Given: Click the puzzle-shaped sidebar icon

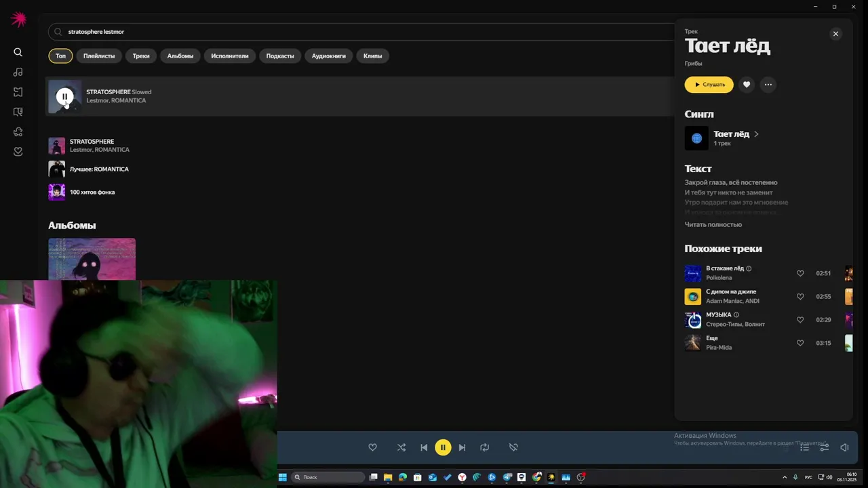Looking at the screenshot, I should click(x=18, y=92).
